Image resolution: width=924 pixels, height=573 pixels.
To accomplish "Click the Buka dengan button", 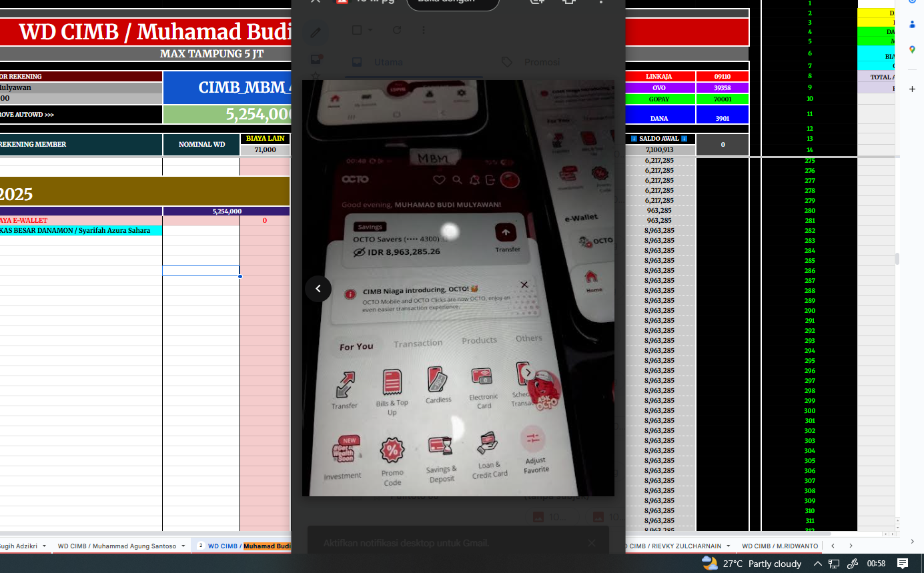I will [x=453, y=2].
